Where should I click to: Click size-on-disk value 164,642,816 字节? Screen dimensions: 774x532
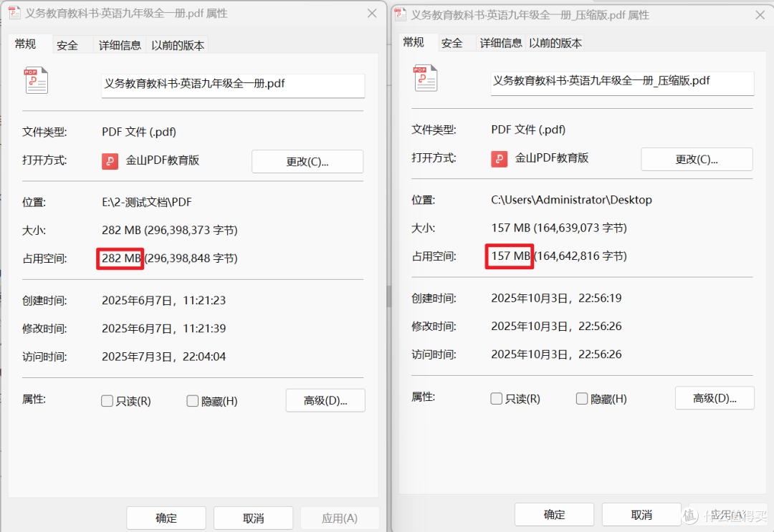click(x=580, y=256)
